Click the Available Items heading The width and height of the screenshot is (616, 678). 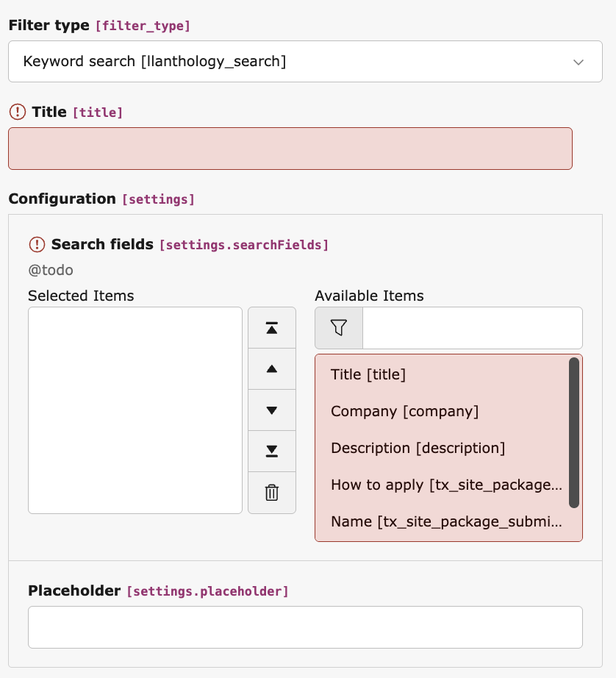pos(369,296)
